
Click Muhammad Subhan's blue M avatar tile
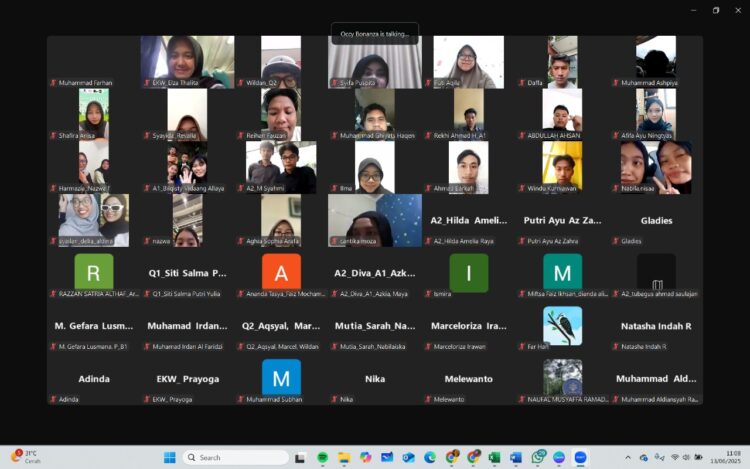tap(281, 377)
